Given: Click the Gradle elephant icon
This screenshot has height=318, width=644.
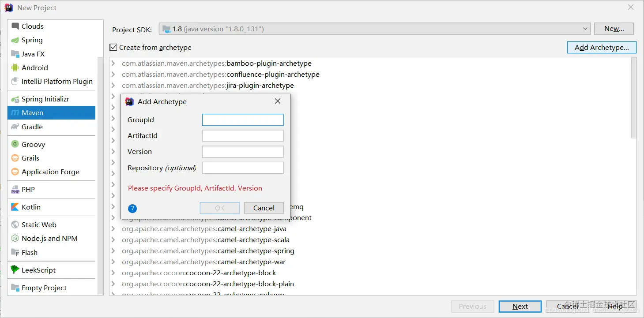Looking at the screenshot, I should coord(15,127).
